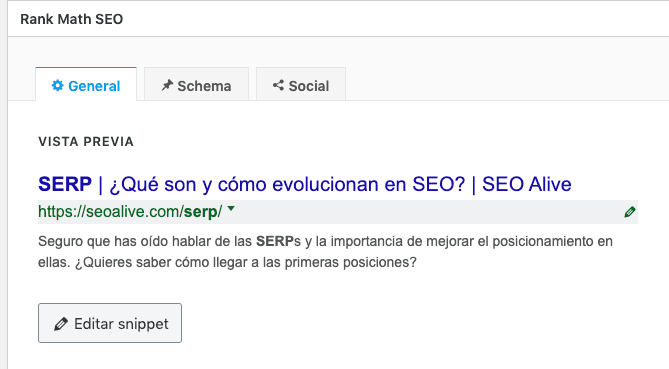Switch to the Schema tab
Viewport: 669px width, 369px height.
[196, 85]
